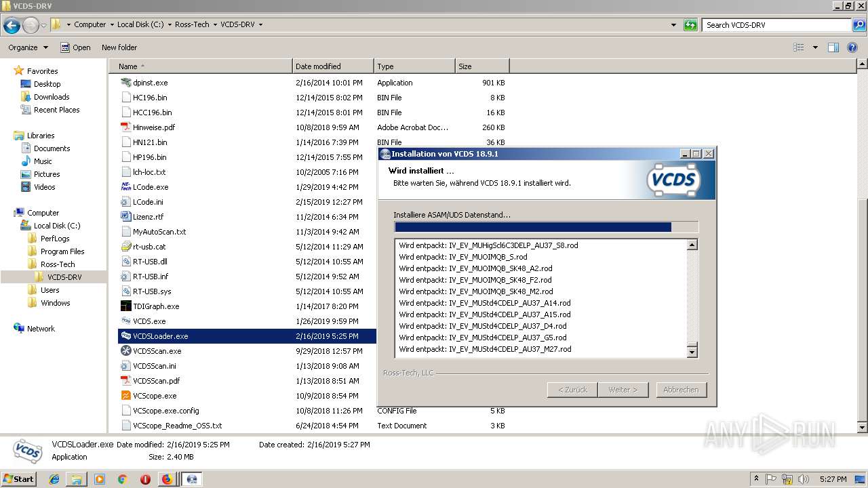Screen dimensions: 868x488
Task: Sort by Date modified column header
Action: 333,66
